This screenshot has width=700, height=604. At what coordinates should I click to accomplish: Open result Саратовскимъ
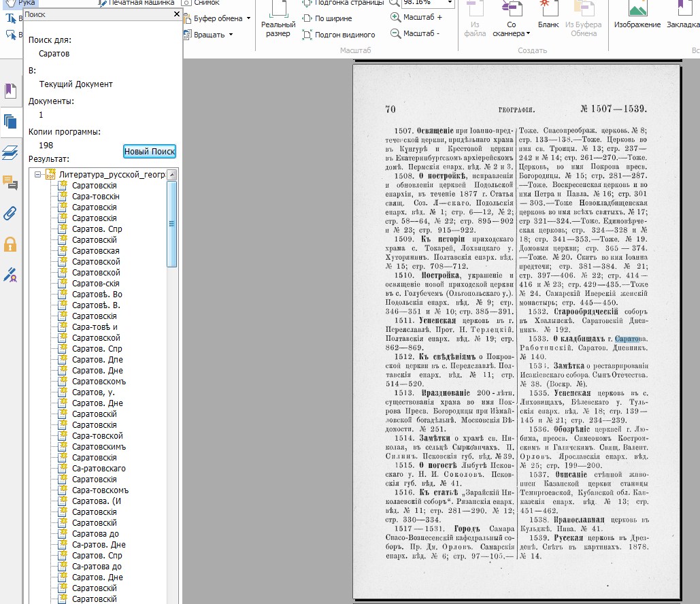99,447
